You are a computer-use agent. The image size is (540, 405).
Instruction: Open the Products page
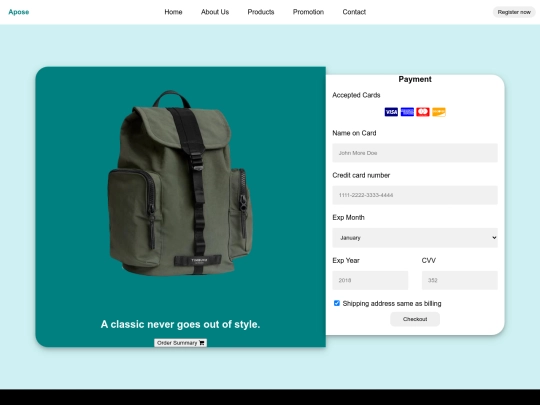[261, 12]
